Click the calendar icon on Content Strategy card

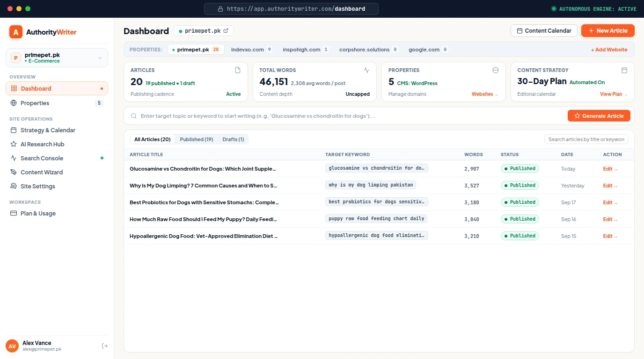click(x=624, y=70)
